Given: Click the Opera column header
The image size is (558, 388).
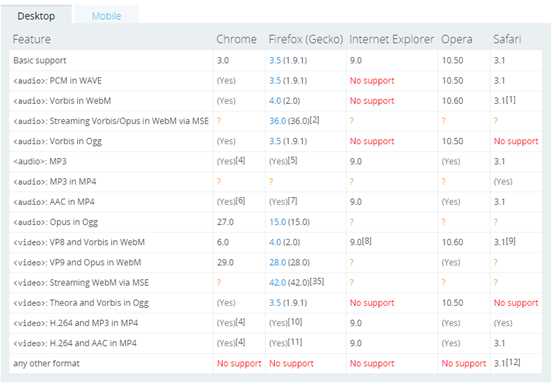Looking at the screenshot, I should point(457,39).
